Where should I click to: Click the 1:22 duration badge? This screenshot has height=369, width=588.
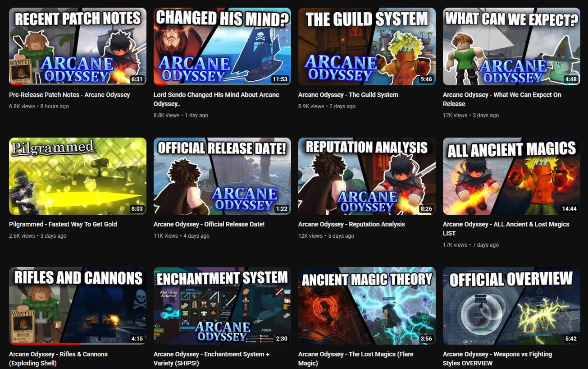[x=281, y=209]
